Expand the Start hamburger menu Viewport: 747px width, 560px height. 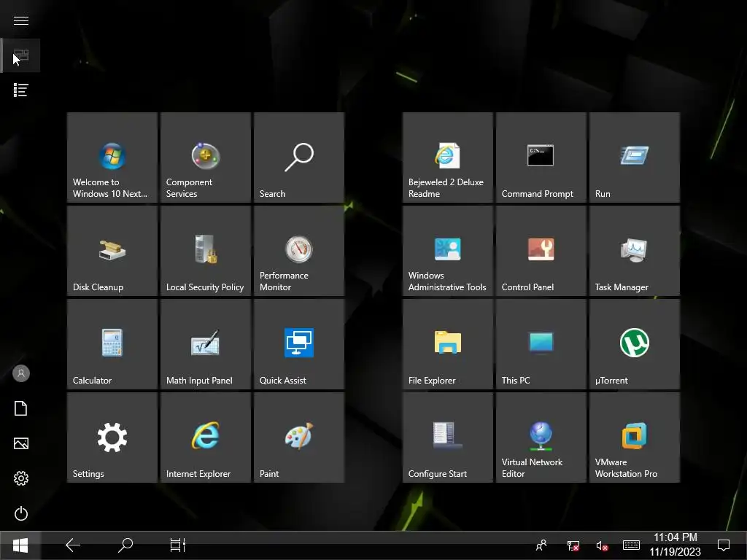(x=21, y=20)
